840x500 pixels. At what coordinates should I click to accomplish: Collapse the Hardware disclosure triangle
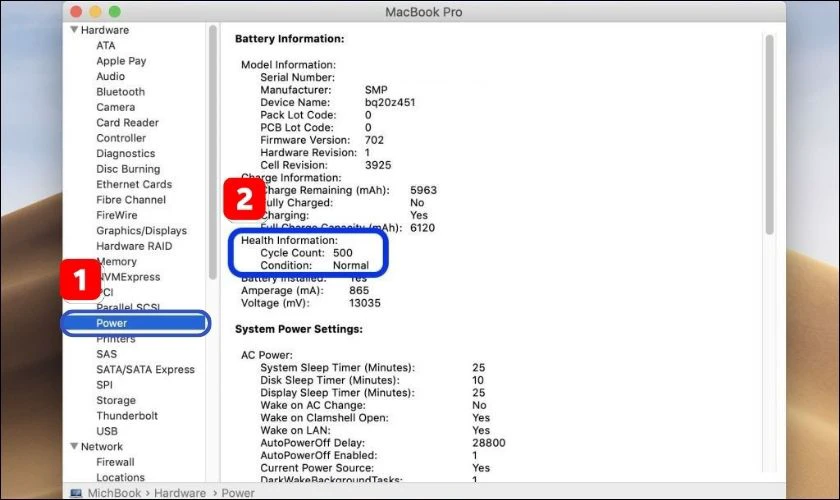tap(74, 29)
